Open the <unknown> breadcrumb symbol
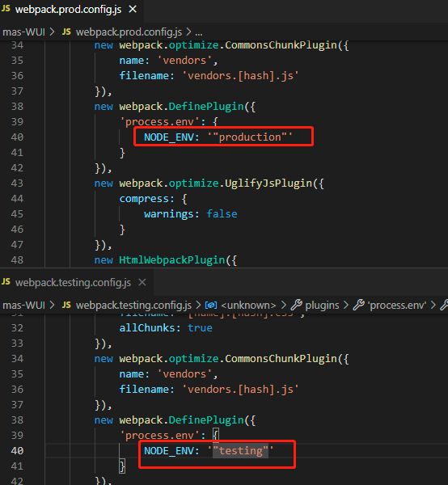448x485 pixels. (248, 306)
